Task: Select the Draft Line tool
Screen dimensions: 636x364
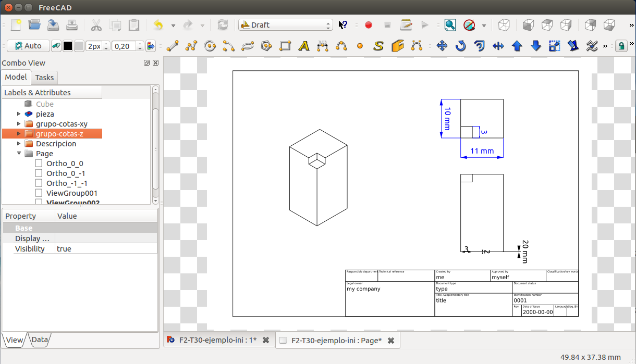Action: (173, 46)
